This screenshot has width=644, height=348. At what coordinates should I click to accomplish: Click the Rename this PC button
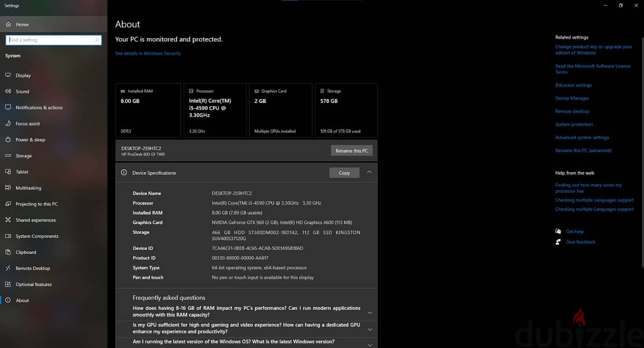coord(351,151)
